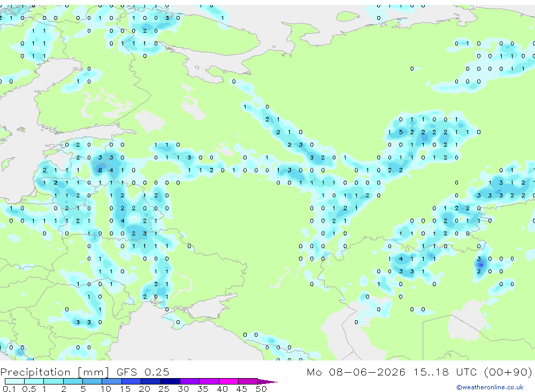535x392 pixels.
Task: Select the legend swatch between 40 and 45
Action: tap(228, 381)
